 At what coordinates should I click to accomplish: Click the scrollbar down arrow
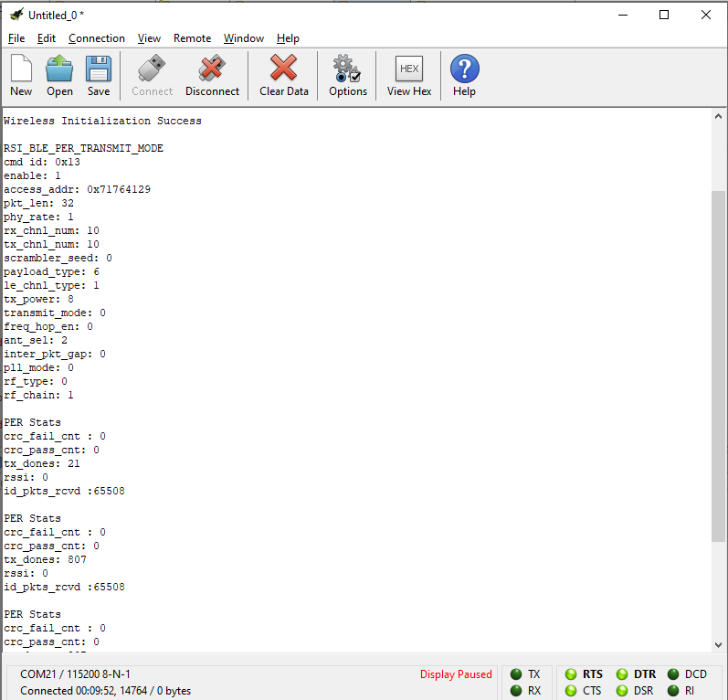(718, 646)
